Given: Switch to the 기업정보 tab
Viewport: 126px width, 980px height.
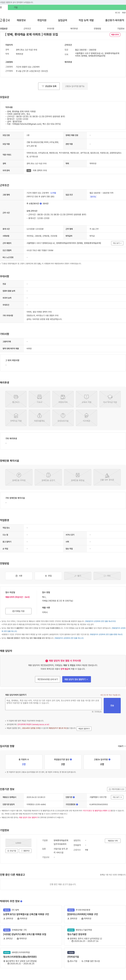Looking at the screenshot, I should (121, 29).
